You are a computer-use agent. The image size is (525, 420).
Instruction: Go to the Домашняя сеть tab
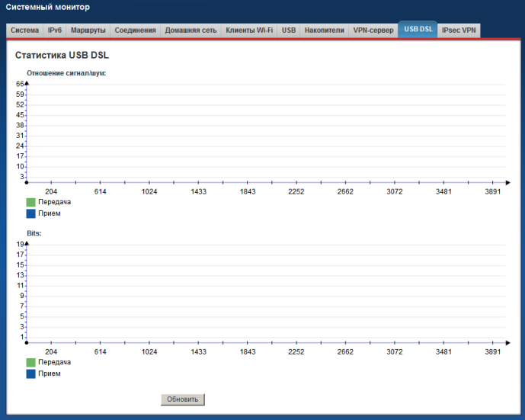(191, 30)
